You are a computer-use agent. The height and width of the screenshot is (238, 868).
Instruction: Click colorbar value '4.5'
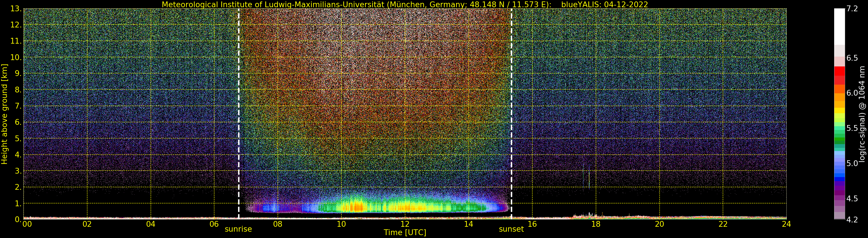(x=852, y=198)
